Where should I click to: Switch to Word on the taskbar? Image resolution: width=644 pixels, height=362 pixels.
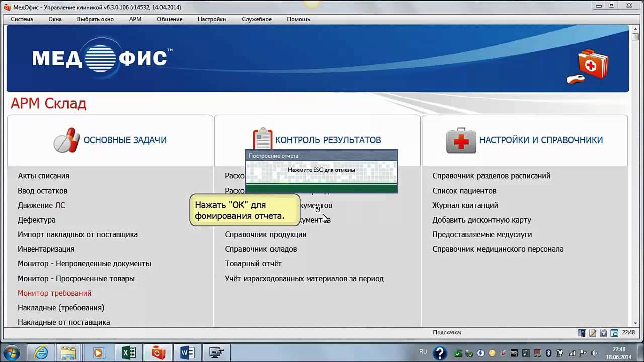(x=187, y=353)
